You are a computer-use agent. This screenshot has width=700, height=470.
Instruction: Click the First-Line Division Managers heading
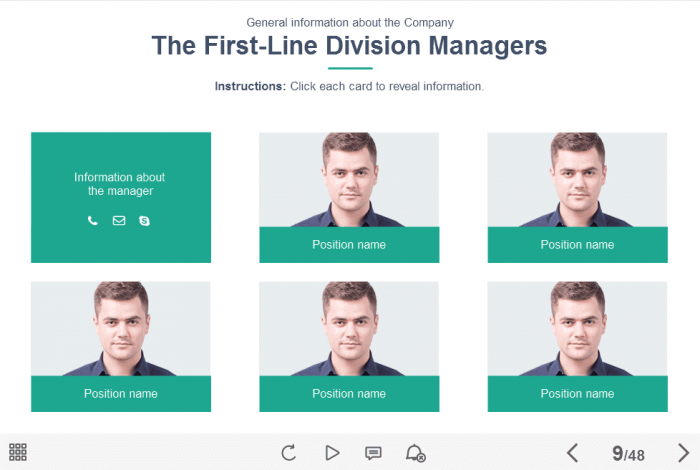click(x=349, y=46)
